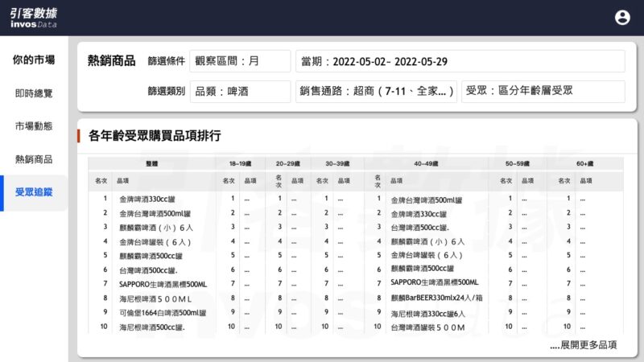Select 可倫堡1664白啤酒500ml罐 row item

click(163, 313)
